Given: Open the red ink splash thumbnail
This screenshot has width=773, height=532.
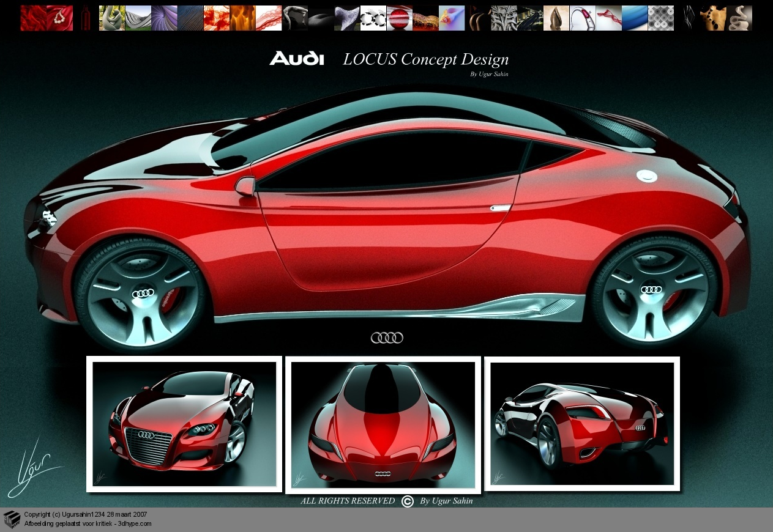Looking at the screenshot, I should [216, 18].
